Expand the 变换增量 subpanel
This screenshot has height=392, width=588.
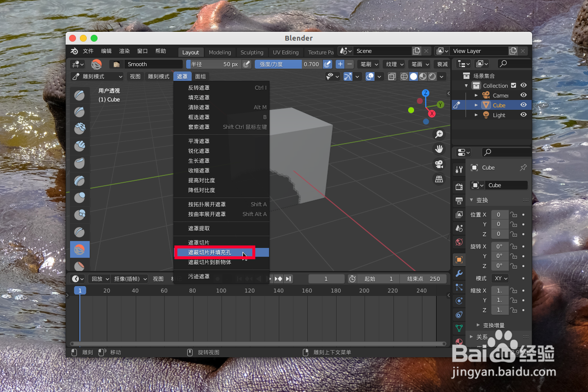coord(478,325)
